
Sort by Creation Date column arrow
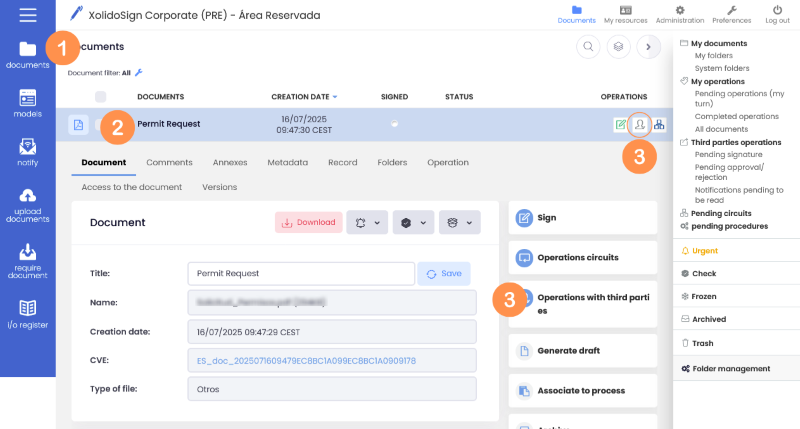coord(335,97)
